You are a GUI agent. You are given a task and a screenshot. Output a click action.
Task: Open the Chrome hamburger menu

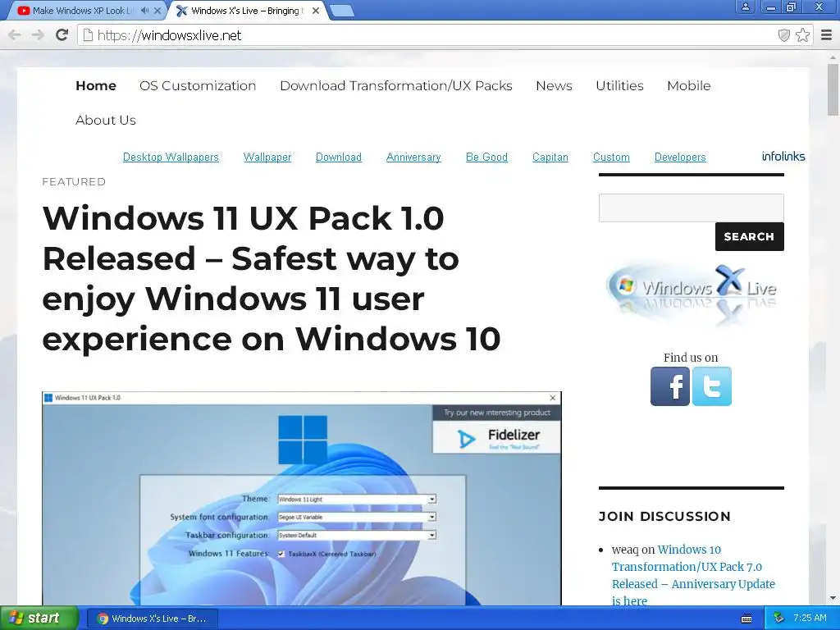tap(827, 35)
